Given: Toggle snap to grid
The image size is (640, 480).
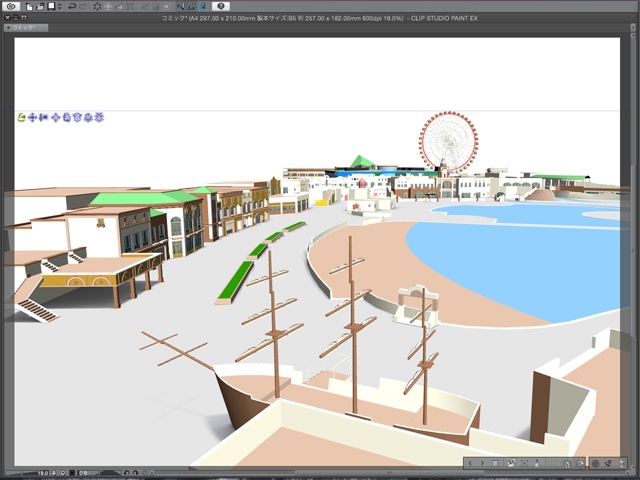Looking at the screenshot, I should click(203, 7).
